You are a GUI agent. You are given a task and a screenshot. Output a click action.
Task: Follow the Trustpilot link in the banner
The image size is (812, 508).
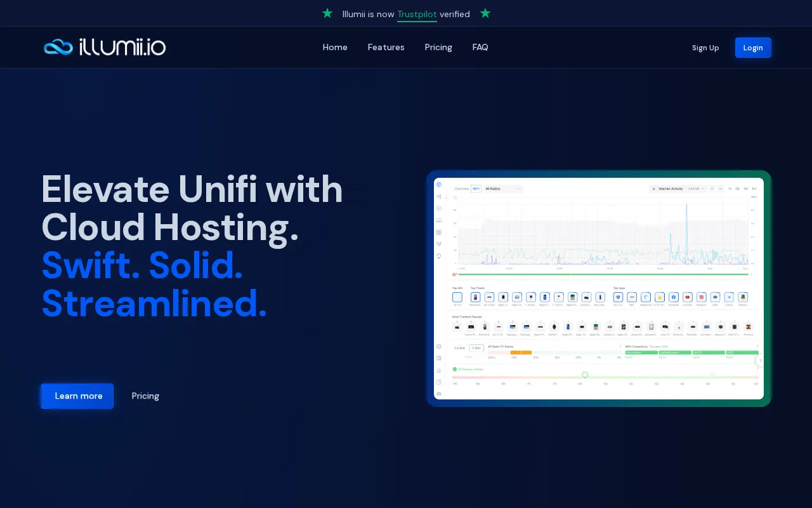[x=417, y=14]
